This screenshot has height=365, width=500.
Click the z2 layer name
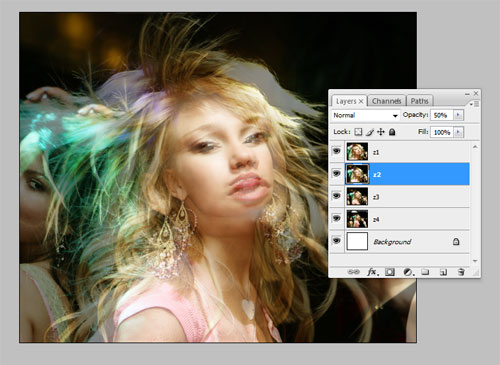coord(377,174)
